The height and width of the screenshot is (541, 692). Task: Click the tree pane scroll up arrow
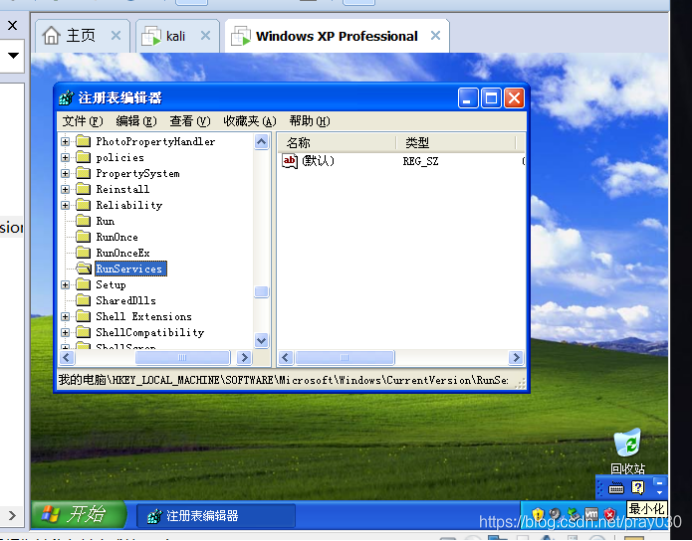click(261, 142)
